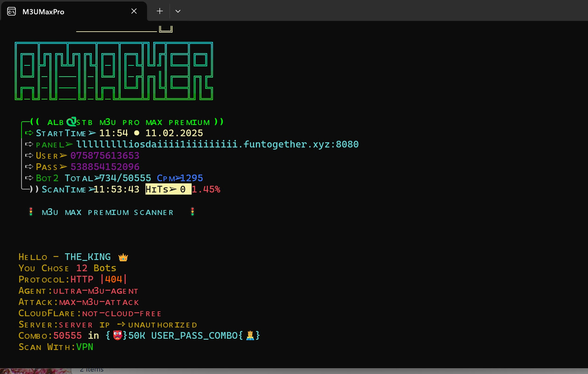Click the VPN value after Scan With
588x374 pixels.
point(85,347)
